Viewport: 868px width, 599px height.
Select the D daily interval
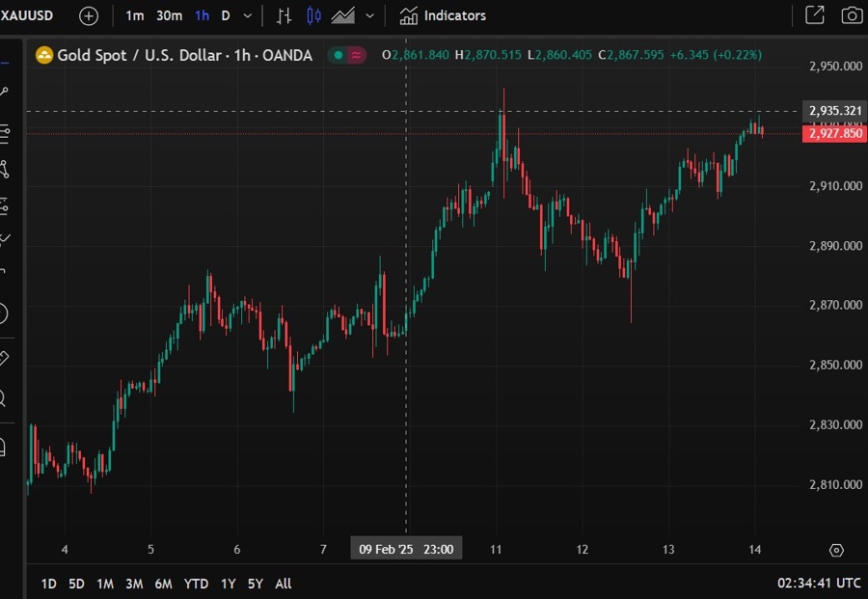point(226,15)
